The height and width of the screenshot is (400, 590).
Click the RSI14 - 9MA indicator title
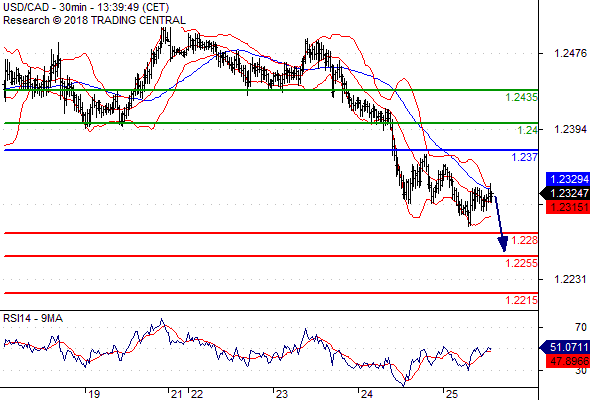coord(33,318)
